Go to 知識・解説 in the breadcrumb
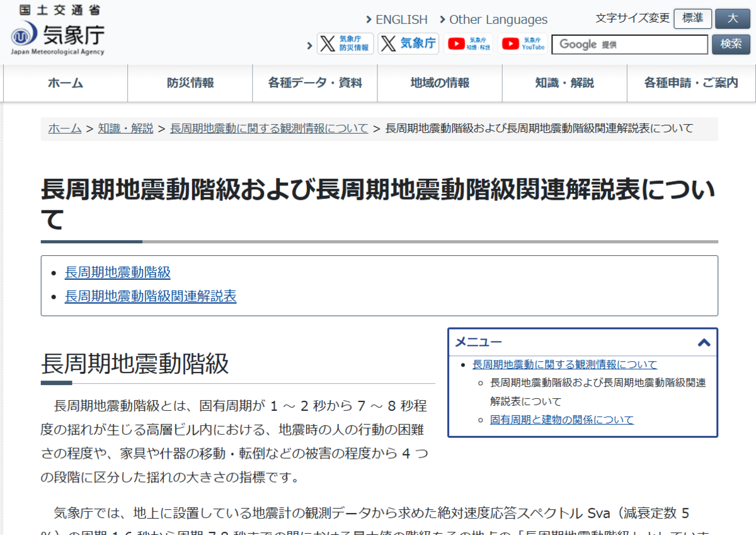The image size is (756, 535). pyautogui.click(x=125, y=129)
